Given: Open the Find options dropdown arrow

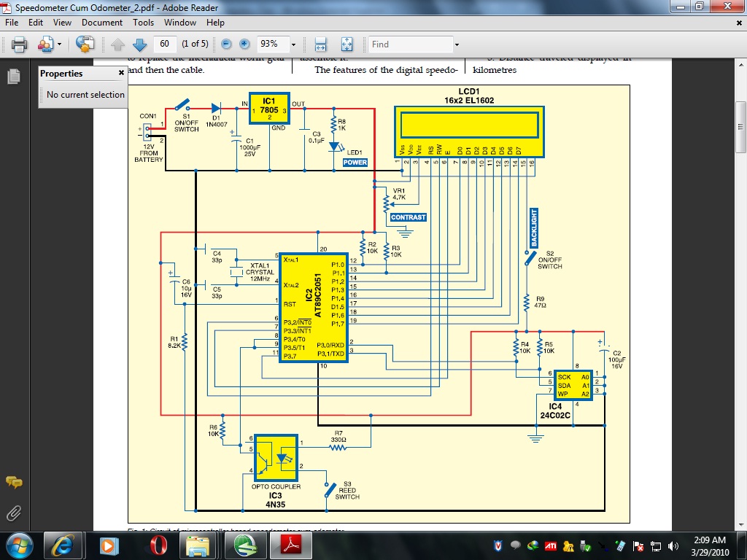Looking at the screenshot, I should (x=457, y=44).
